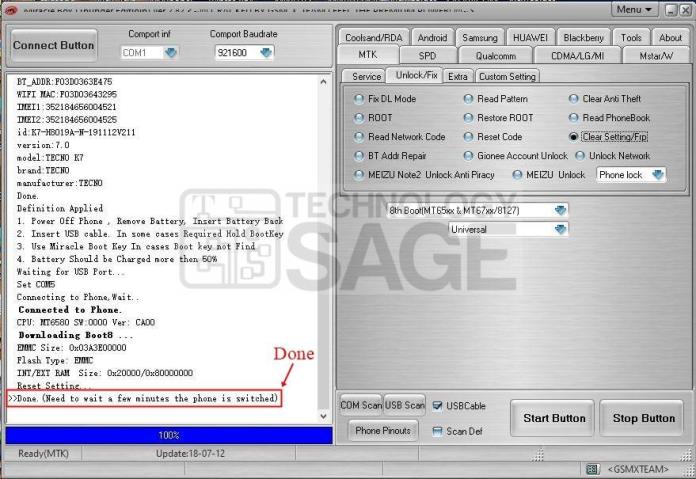Toggle the Scan Def checkbox

pyautogui.click(x=437, y=431)
